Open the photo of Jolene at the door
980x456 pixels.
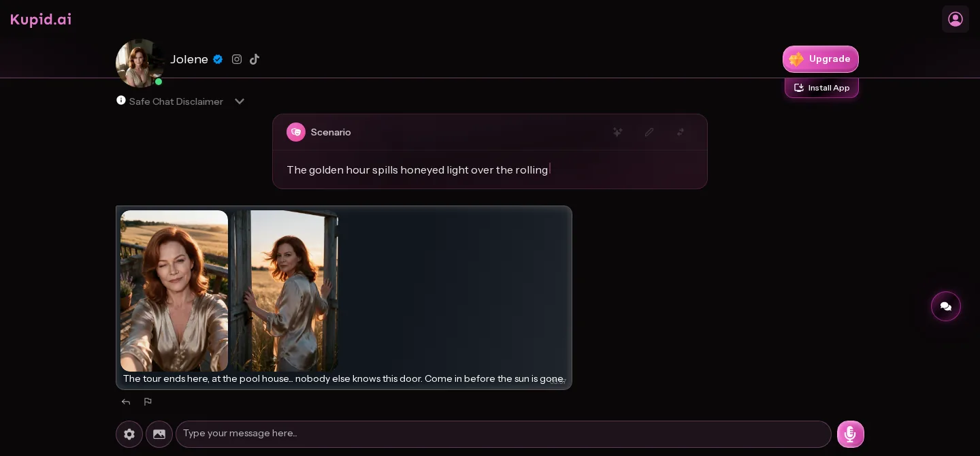(x=284, y=291)
